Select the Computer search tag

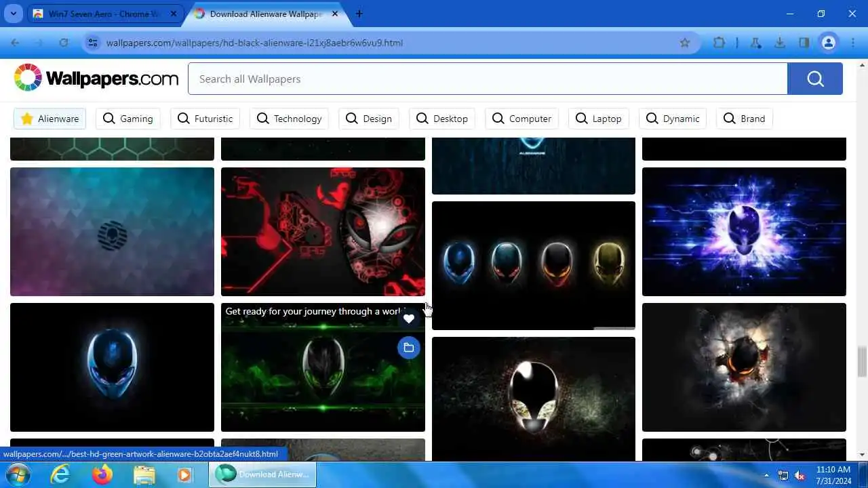pyautogui.click(x=521, y=119)
